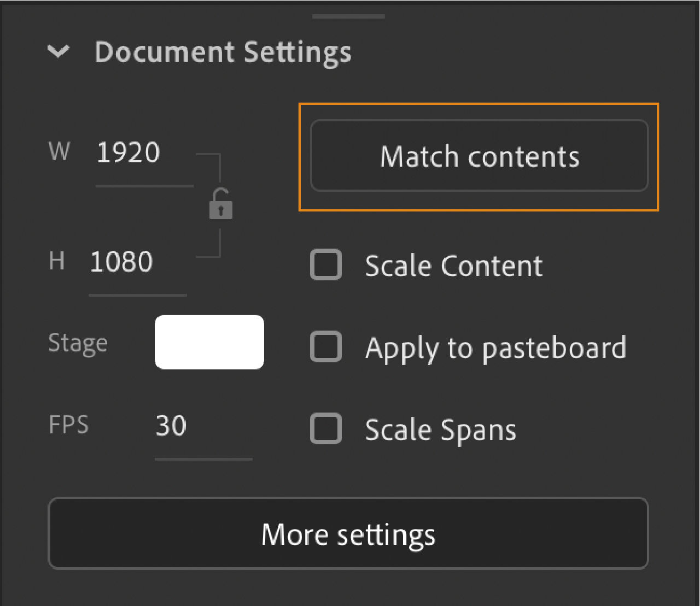The image size is (700, 606).
Task: Click the Scale Content label text
Action: point(453,266)
